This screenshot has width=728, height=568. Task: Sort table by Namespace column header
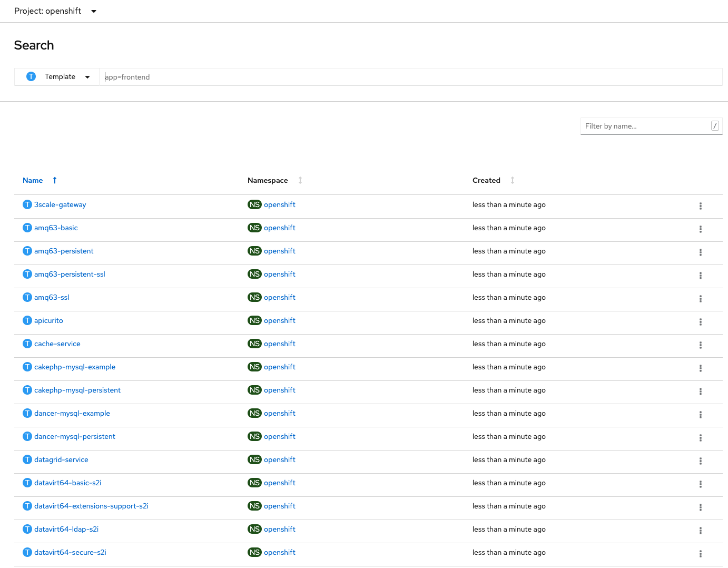[268, 180]
